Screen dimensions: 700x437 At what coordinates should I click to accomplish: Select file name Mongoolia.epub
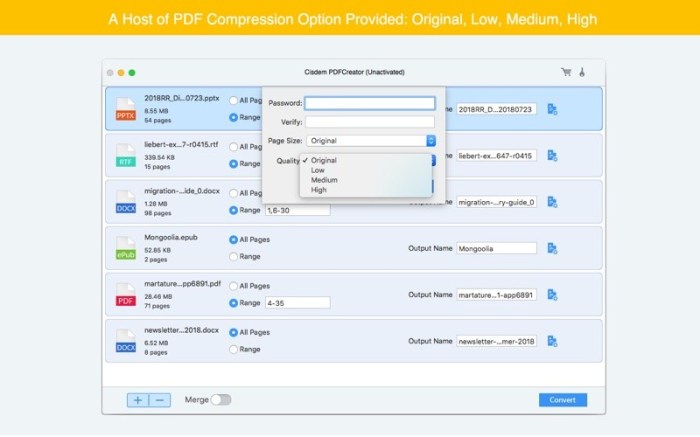tap(171, 237)
